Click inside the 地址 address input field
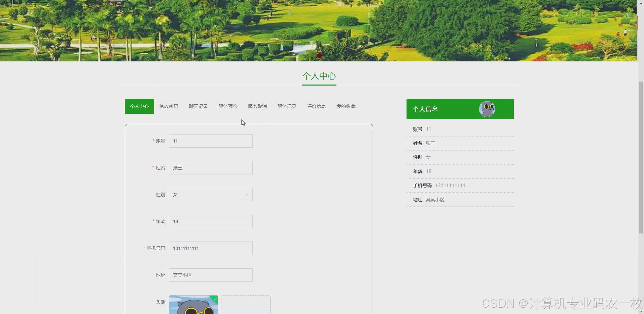This screenshot has height=314, width=644. pos(210,275)
